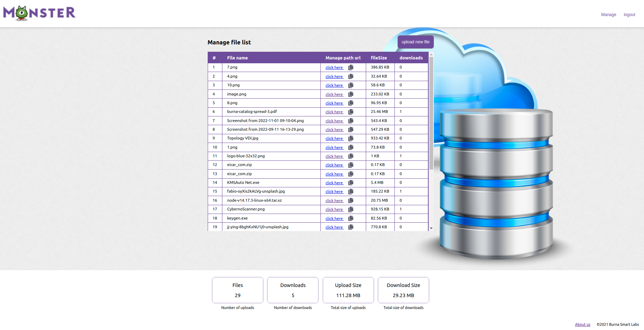Click the file list scrollbar thumb
Viewport: 644px width, 330px height.
click(x=431, y=113)
